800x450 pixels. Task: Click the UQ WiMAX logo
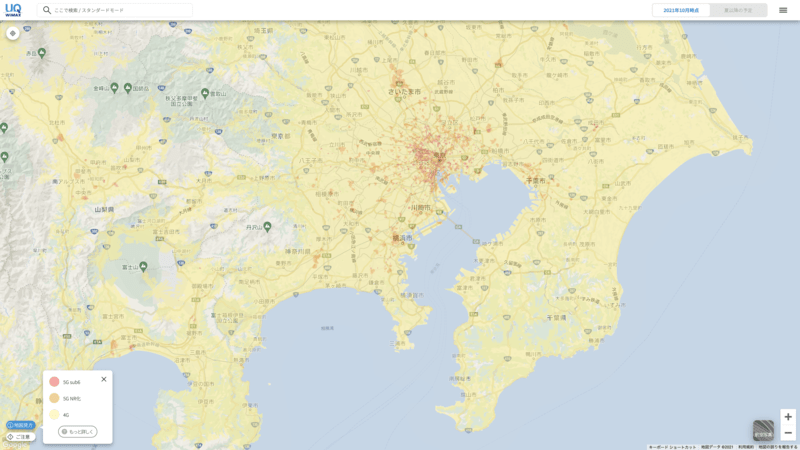[13, 10]
